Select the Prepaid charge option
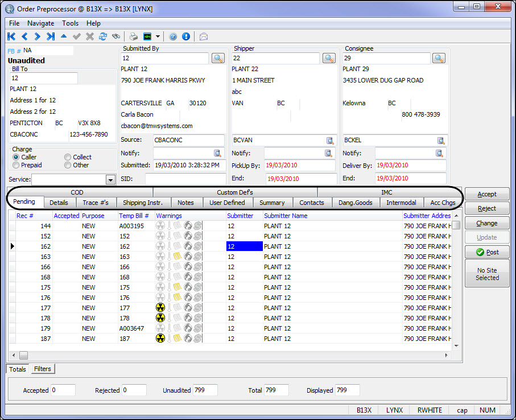This screenshot has height=420, width=516. [16, 165]
